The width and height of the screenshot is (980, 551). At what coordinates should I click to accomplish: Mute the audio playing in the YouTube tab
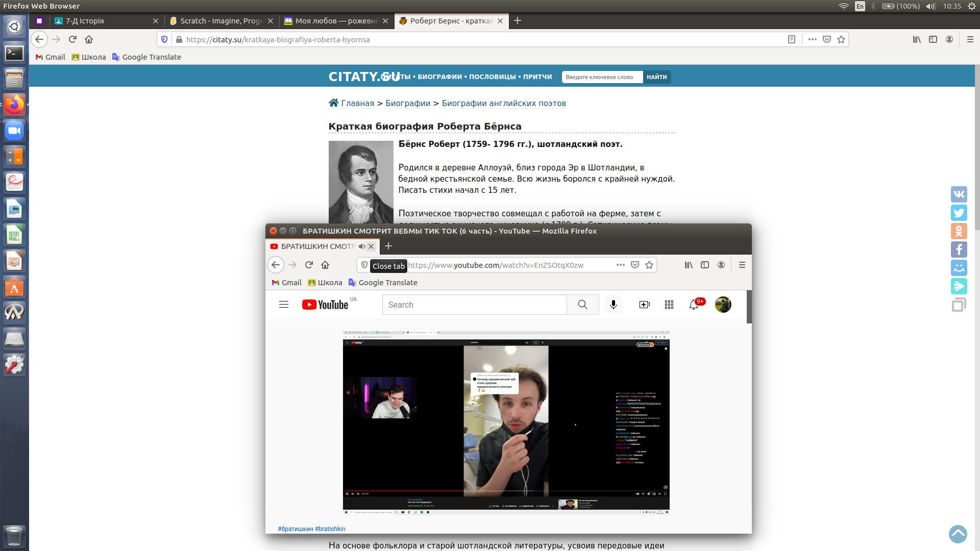[362, 246]
